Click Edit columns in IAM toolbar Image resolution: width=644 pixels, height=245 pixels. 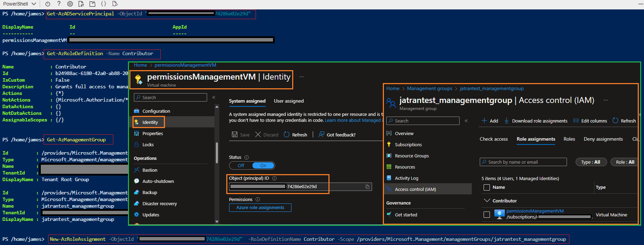tap(590, 121)
